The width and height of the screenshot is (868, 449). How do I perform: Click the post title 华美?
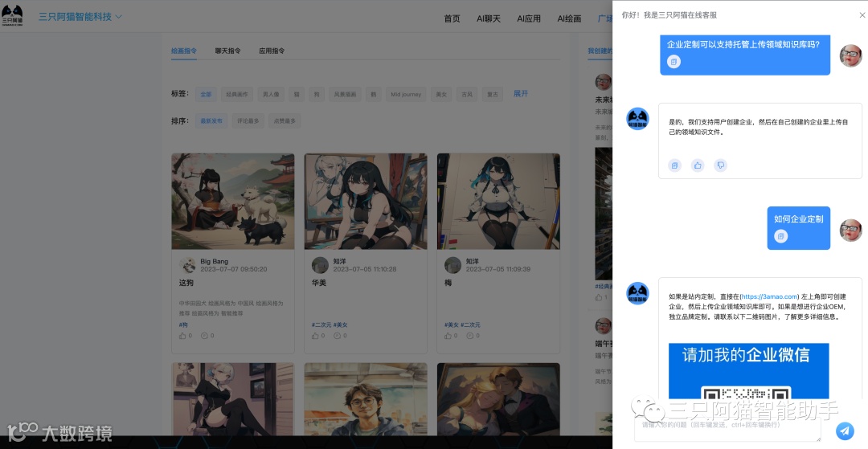pos(319,283)
